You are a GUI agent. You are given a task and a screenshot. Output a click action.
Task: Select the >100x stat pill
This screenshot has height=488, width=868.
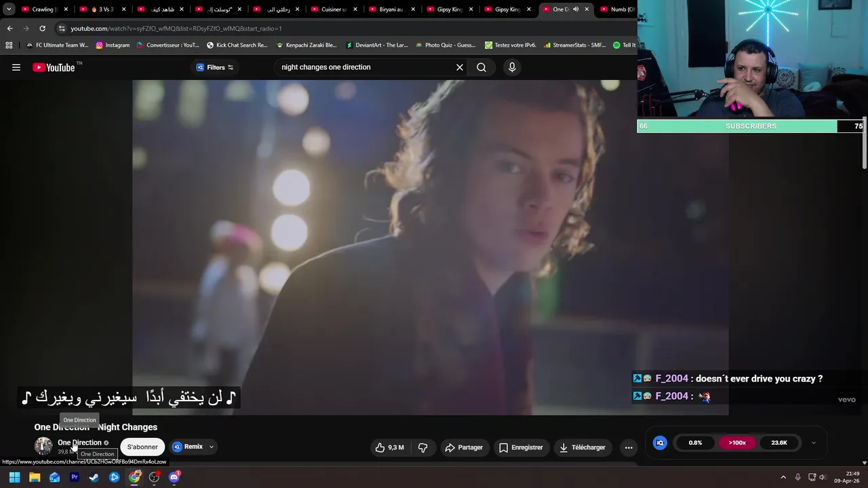[x=737, y=443]
